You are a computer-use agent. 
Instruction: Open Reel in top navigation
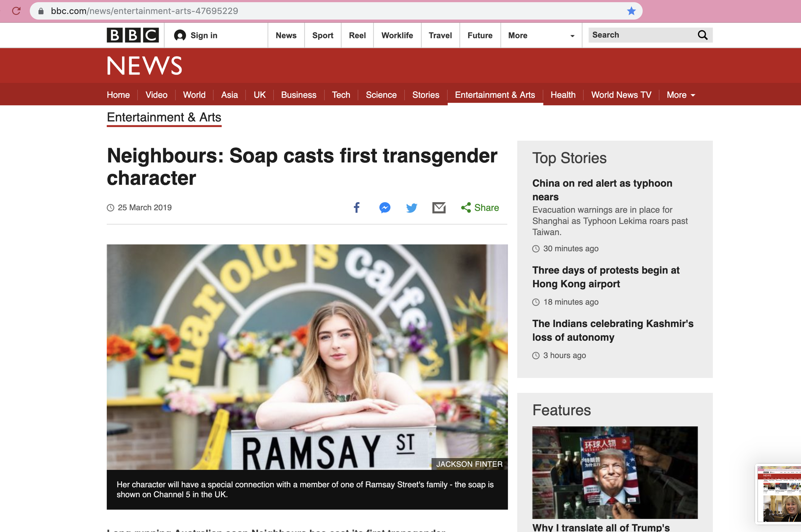[x=357, y=35]
